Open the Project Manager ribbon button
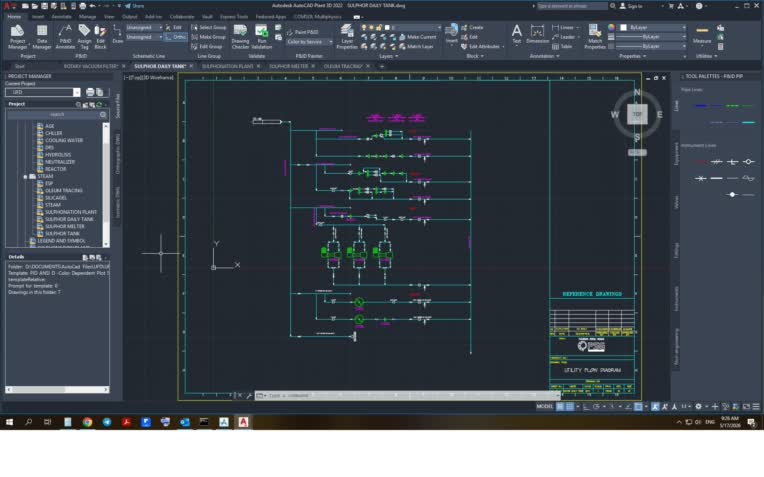Viewport: 764px width, 477px height. click(x=17, y=37)
